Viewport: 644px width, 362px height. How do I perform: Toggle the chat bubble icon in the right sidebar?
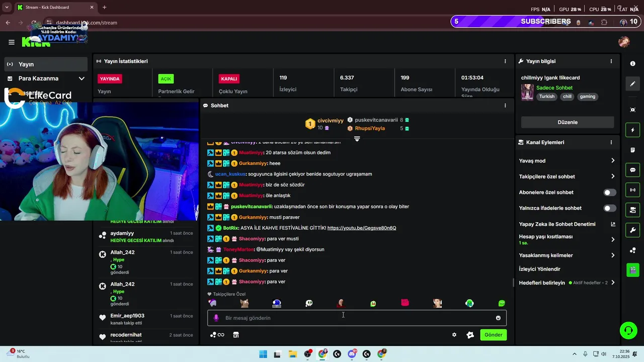632,170
